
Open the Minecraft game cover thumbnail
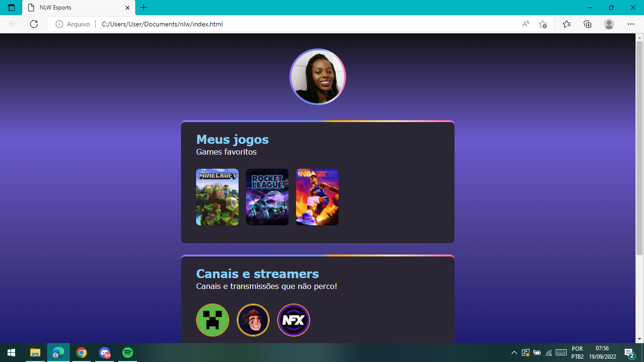[217, 197]
